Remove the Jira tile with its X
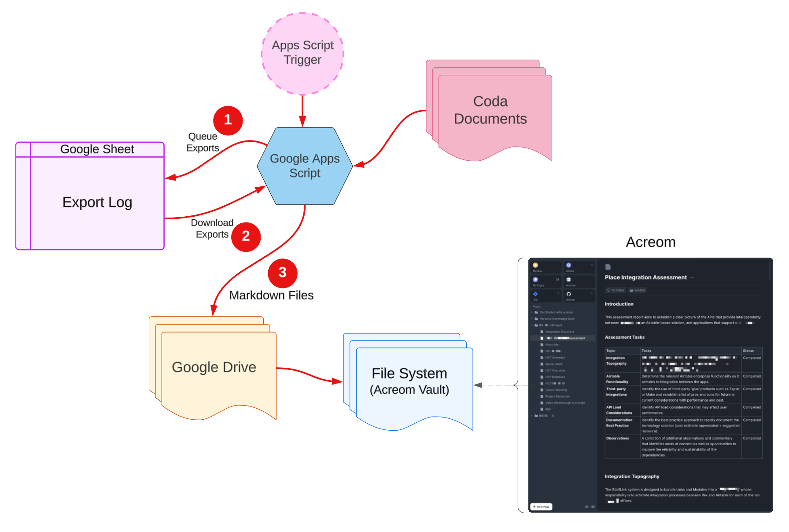 click(558, 293)
